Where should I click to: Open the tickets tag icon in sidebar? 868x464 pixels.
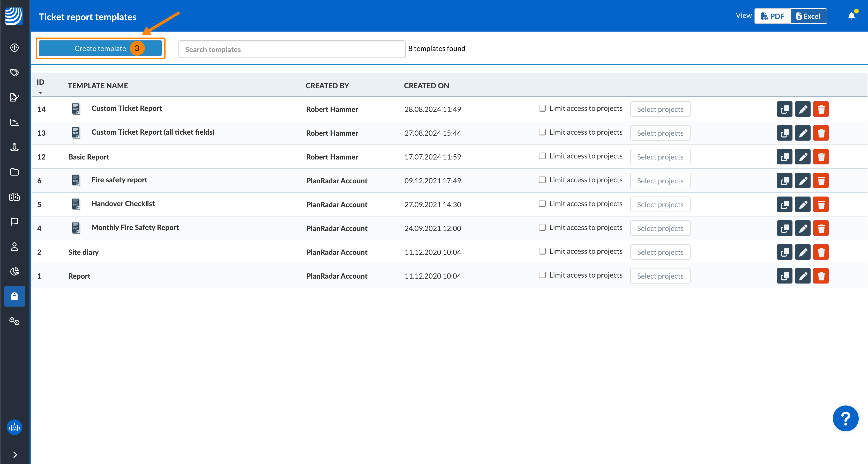click(x=14, y=72)
